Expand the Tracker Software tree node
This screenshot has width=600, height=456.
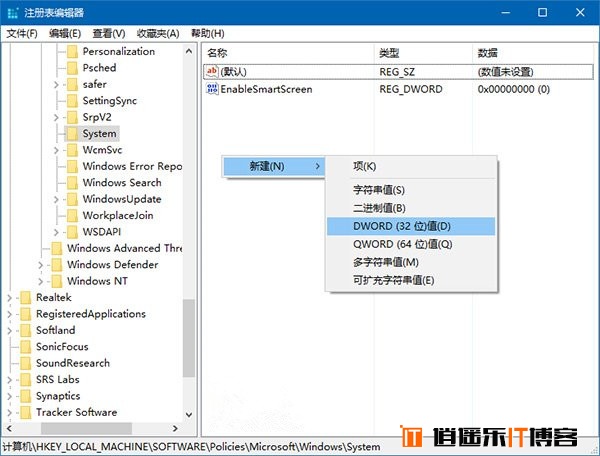(10, 413)
